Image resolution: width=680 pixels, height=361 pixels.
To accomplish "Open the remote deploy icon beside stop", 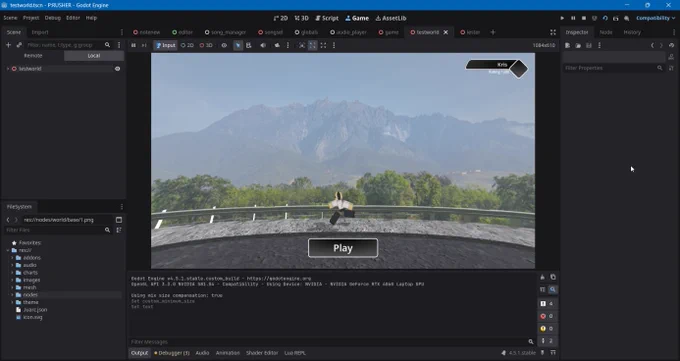I will [x=594, y=18].
